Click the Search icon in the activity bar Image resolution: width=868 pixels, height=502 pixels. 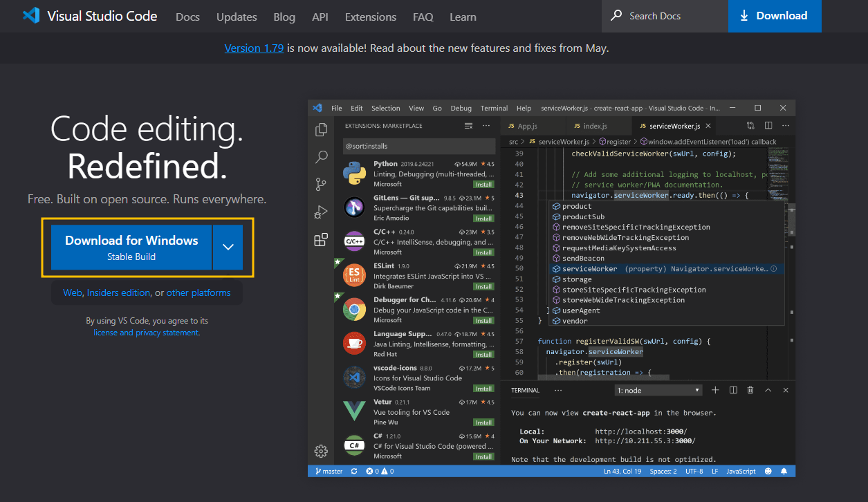[321, 157]
